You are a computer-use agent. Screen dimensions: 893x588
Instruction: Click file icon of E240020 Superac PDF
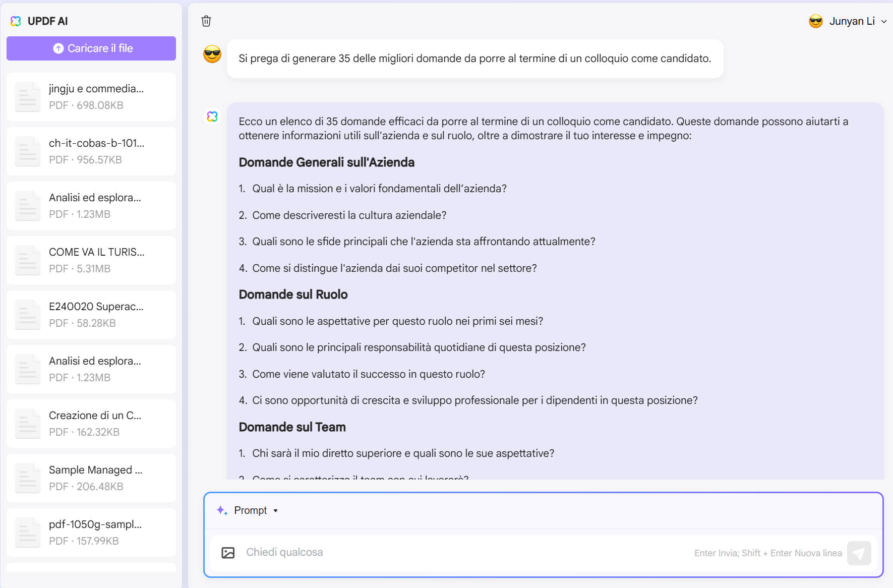(28, 315)
